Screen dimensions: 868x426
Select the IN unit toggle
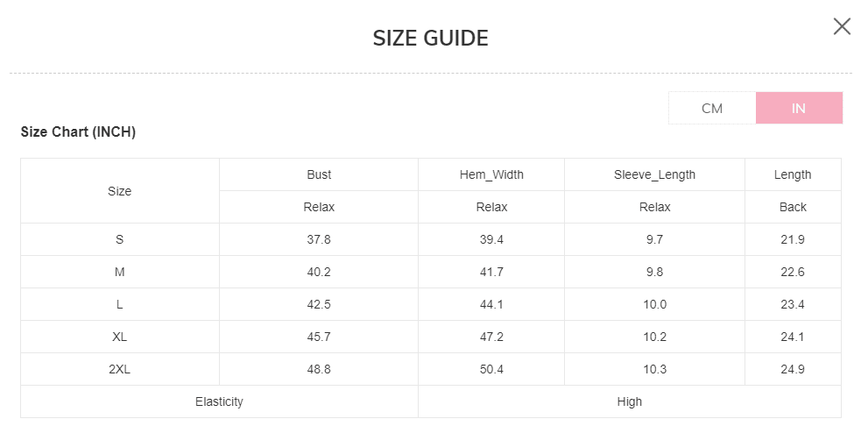tap(799, 108)
